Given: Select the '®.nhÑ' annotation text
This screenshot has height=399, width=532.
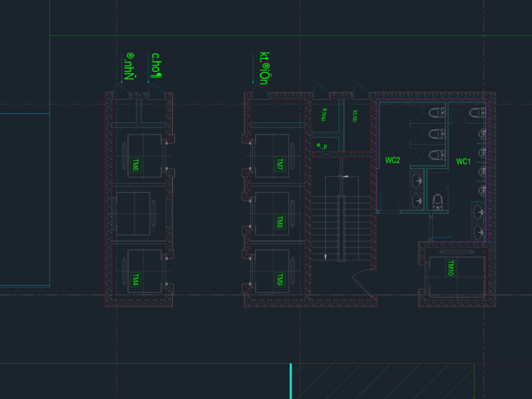Looking at the screenshot, I should (x=130, y=66).
